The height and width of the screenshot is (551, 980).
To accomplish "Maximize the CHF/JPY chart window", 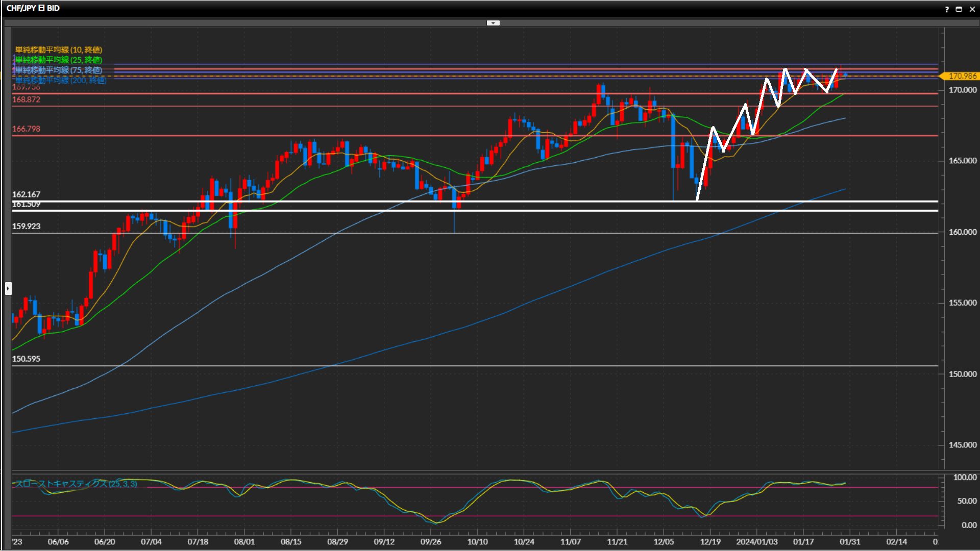I will [959, 9].
